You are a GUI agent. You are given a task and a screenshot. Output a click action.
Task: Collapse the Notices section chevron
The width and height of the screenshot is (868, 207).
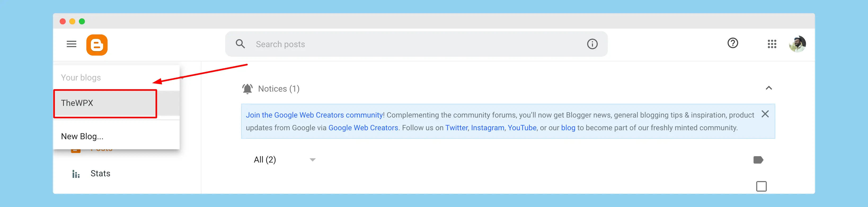(769, 88)
